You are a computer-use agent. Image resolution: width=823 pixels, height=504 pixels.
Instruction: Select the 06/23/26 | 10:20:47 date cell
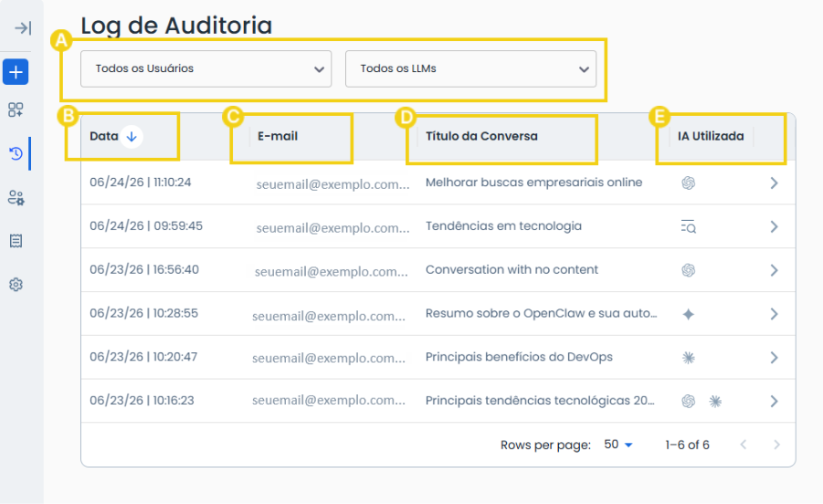(143, 357)
